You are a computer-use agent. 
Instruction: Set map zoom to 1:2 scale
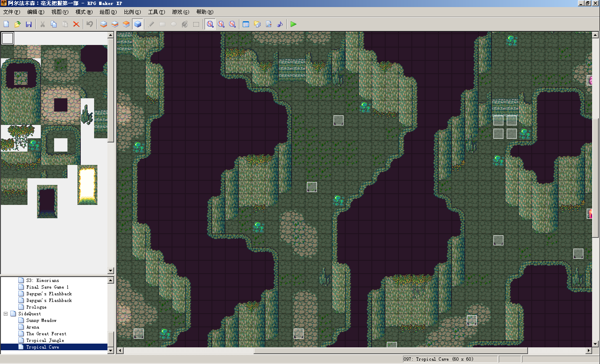(x=221, y=24)
